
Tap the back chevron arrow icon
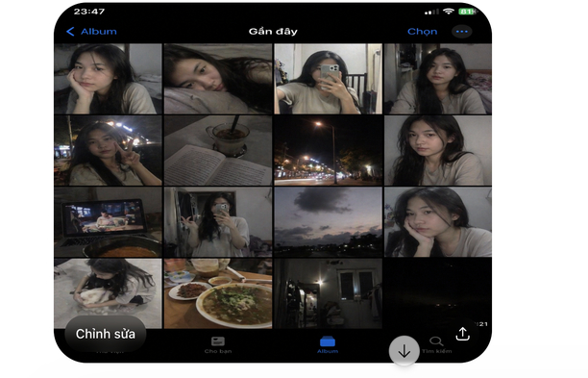pos(70,32)
